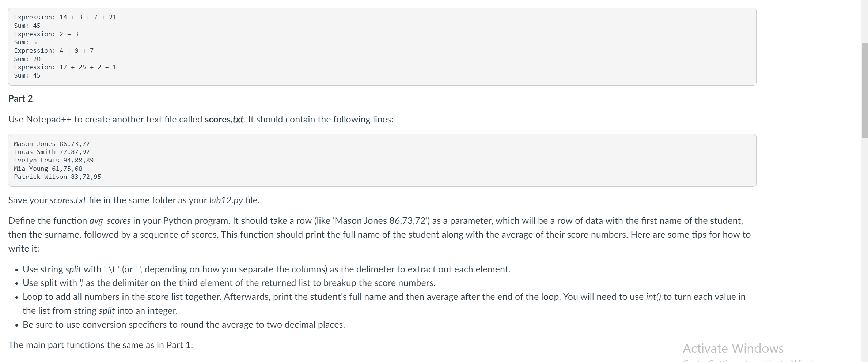The width and height of the screenshot is (868, 362).
Task: Click the 'Use split with' delimiter bullet
Action: click(x=229, y=283)
